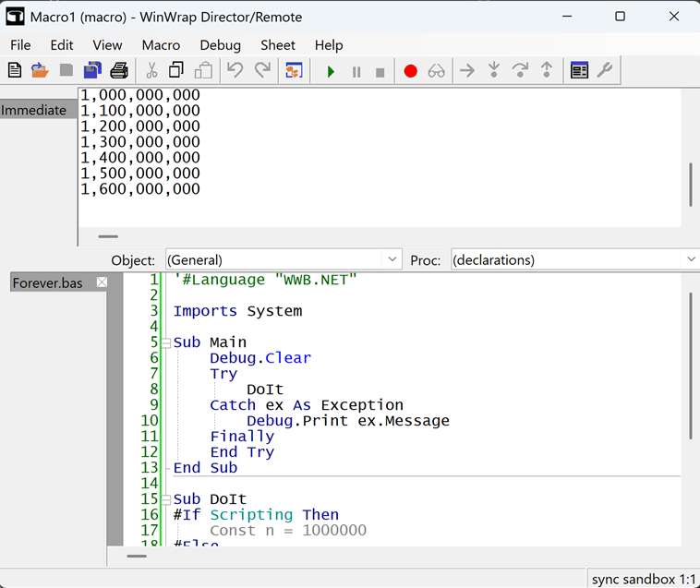Click the code editor vertical scrollbar
The width and height of the screenshot is (700, 588).
691,366
